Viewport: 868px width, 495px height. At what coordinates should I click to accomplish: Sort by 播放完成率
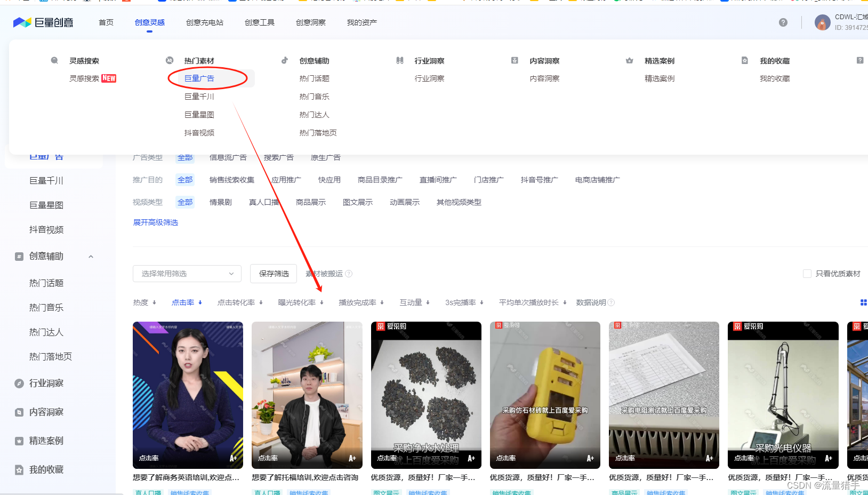[x=361, y=302]
